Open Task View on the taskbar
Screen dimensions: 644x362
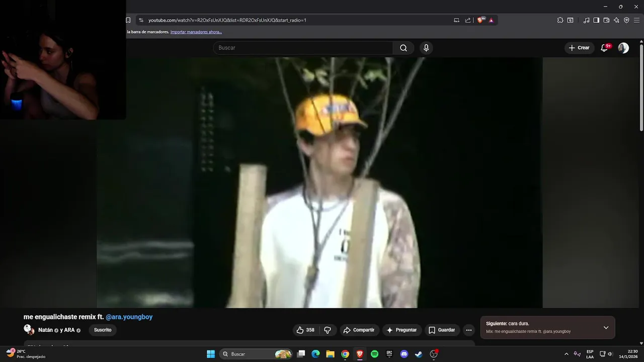coord(301,354)
